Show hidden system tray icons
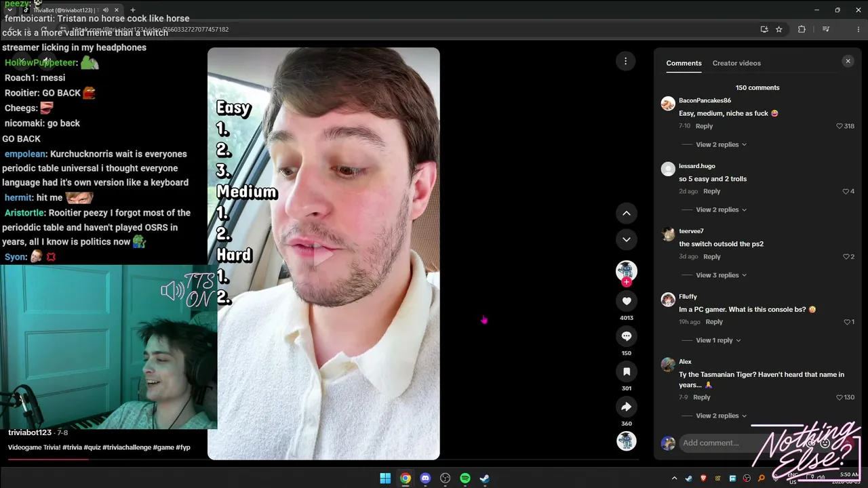The height and width of the screenshot is (488, 868). click(x=674, y=479)
